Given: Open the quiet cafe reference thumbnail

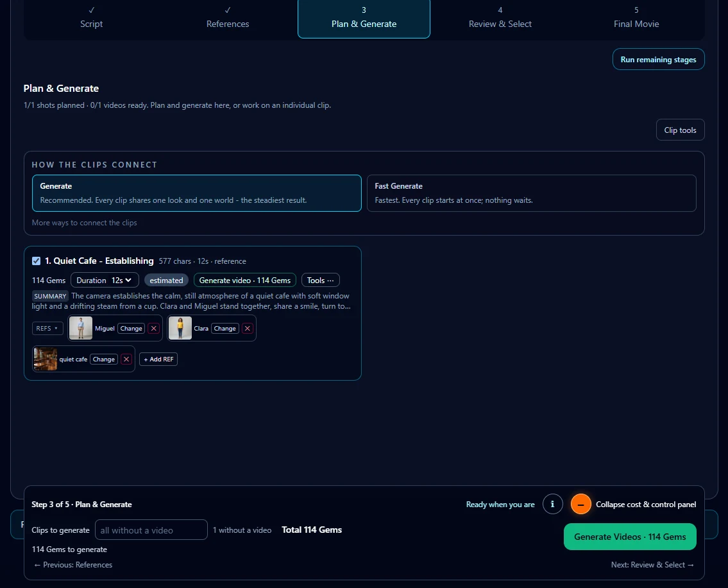Looking at the screenshot, I should click(x=46, y=359).
